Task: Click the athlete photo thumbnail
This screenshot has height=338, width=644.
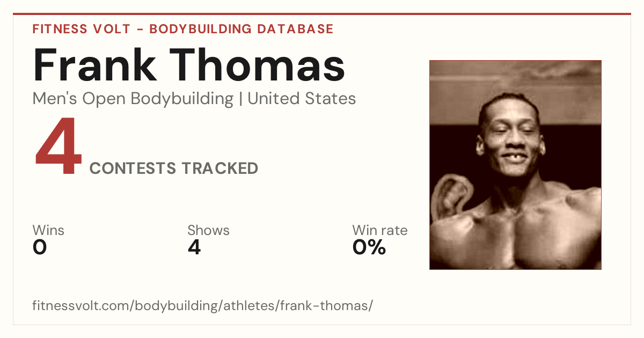Action: coord(515,165)
